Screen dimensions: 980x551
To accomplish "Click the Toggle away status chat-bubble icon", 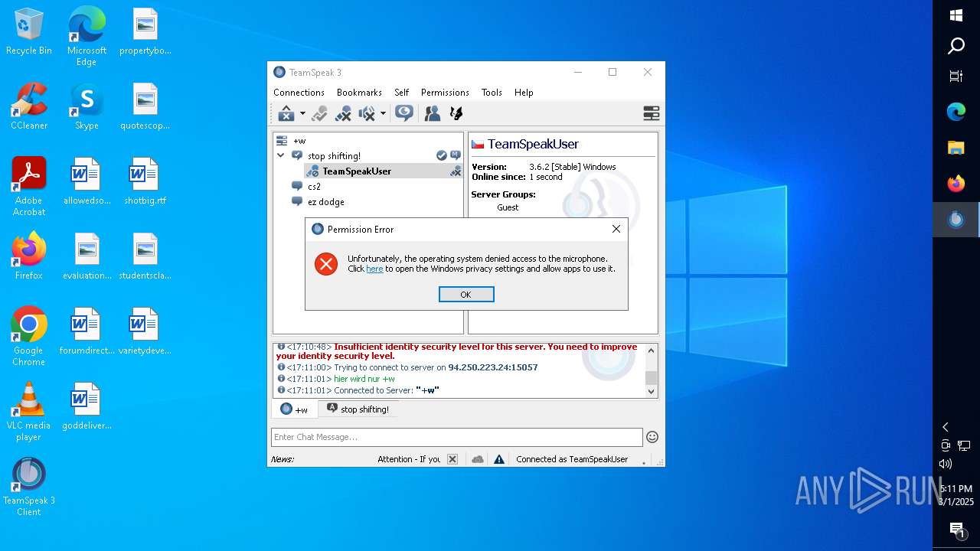I will click(x=403, y=113).
